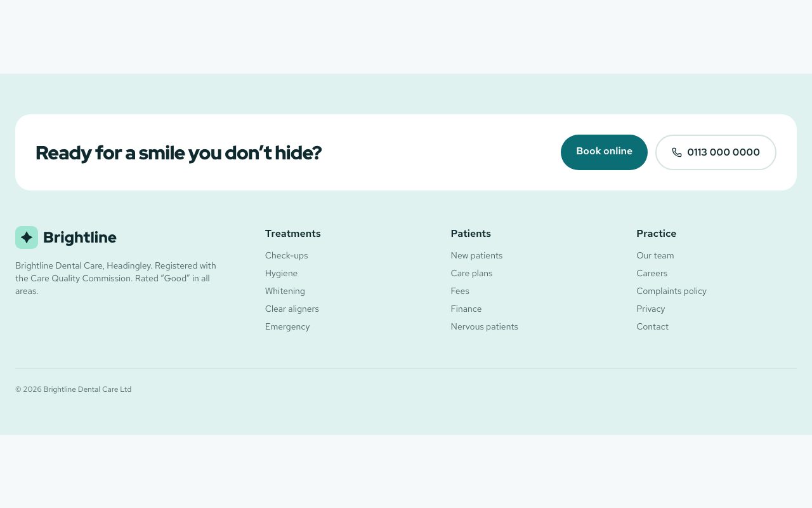Click the Brightline star logo icon
The height and width of the screenshot is (508, 812).
coord(27,237)
